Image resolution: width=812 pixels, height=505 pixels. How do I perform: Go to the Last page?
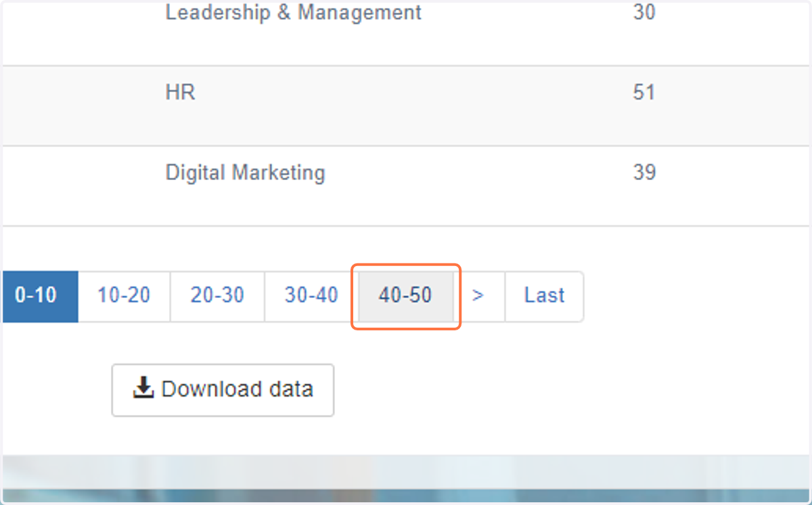point(544,296)
